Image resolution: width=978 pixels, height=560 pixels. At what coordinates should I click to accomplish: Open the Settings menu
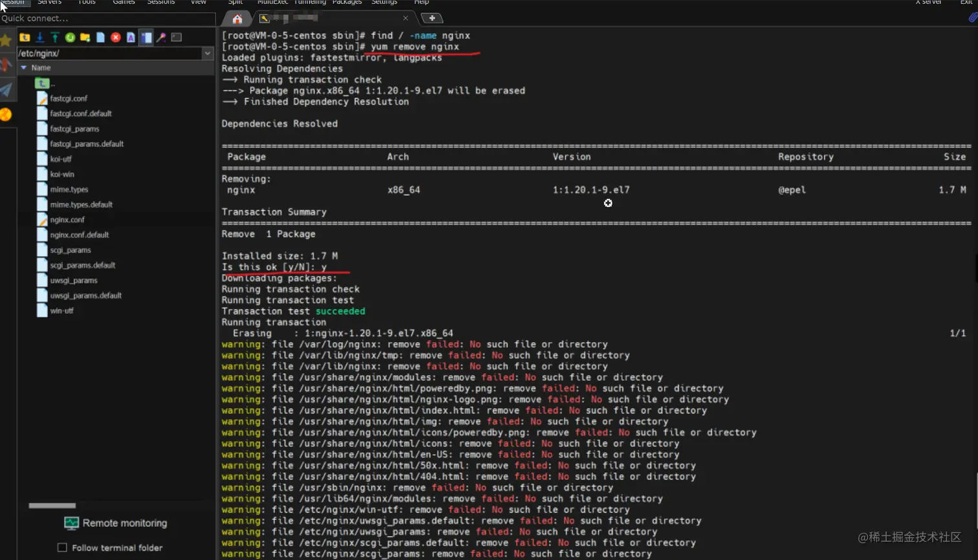384,3
